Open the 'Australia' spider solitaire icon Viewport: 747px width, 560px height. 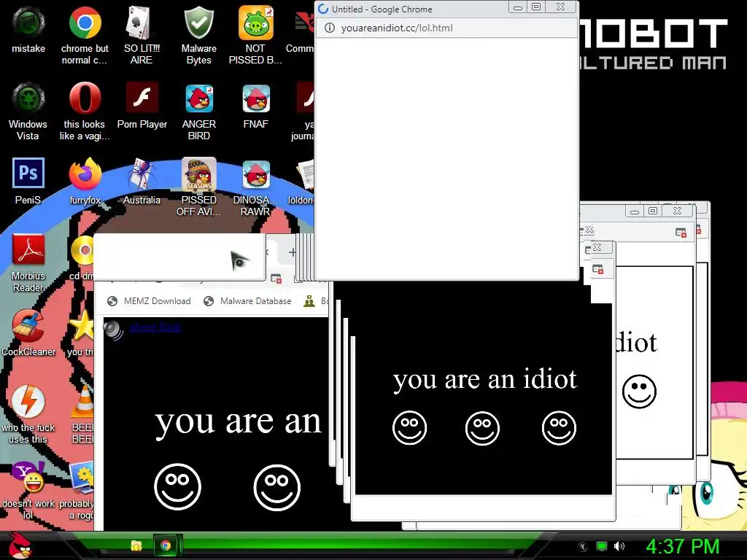(142, 180)
